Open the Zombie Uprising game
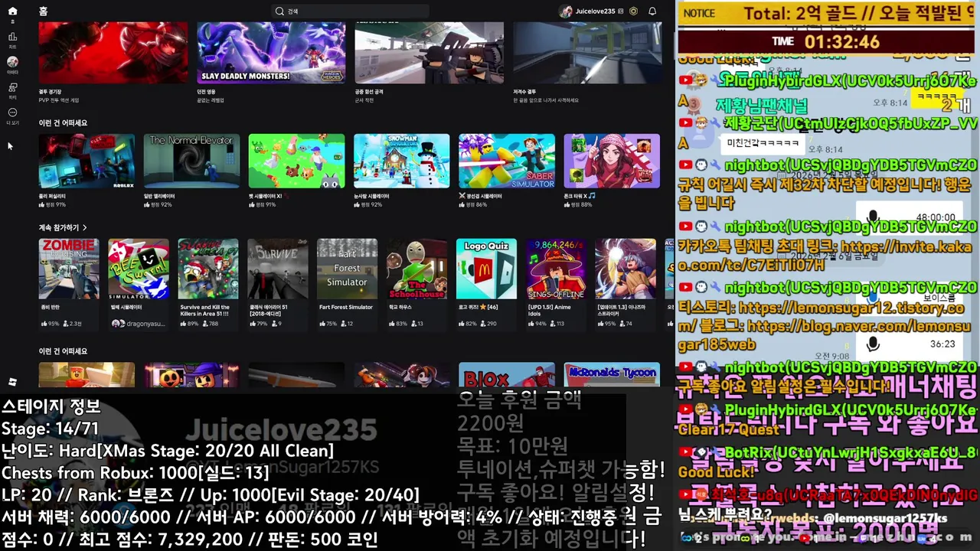Screen dimensions: 980x551 click(x=69, y=269)
